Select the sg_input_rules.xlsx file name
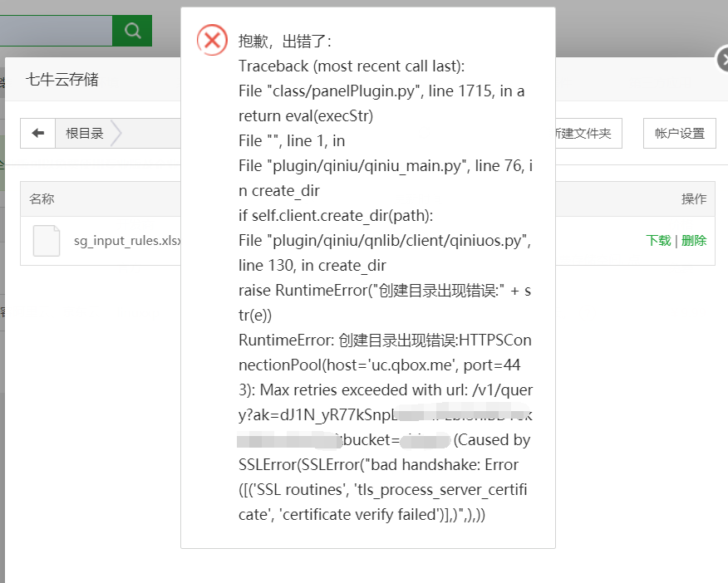728x583 pixels. (127, 241)
